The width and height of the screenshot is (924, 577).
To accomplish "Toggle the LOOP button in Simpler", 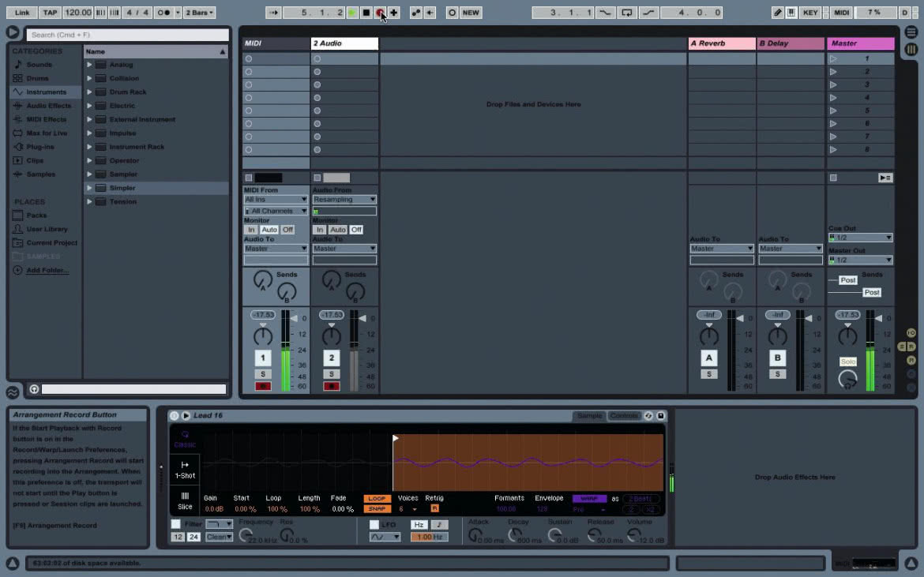I will coord(377,499).
